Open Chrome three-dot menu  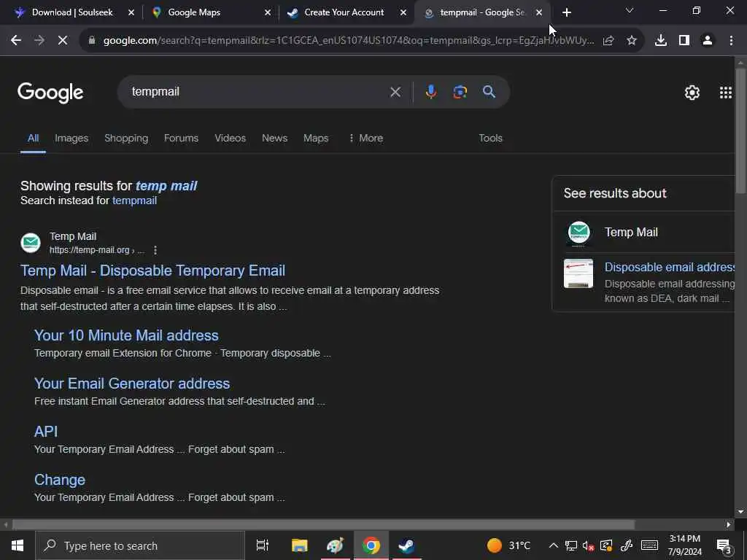731,41
